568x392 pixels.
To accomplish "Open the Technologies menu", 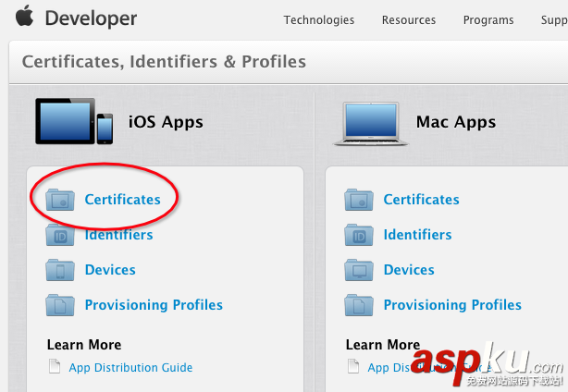I will click(319, 20).
